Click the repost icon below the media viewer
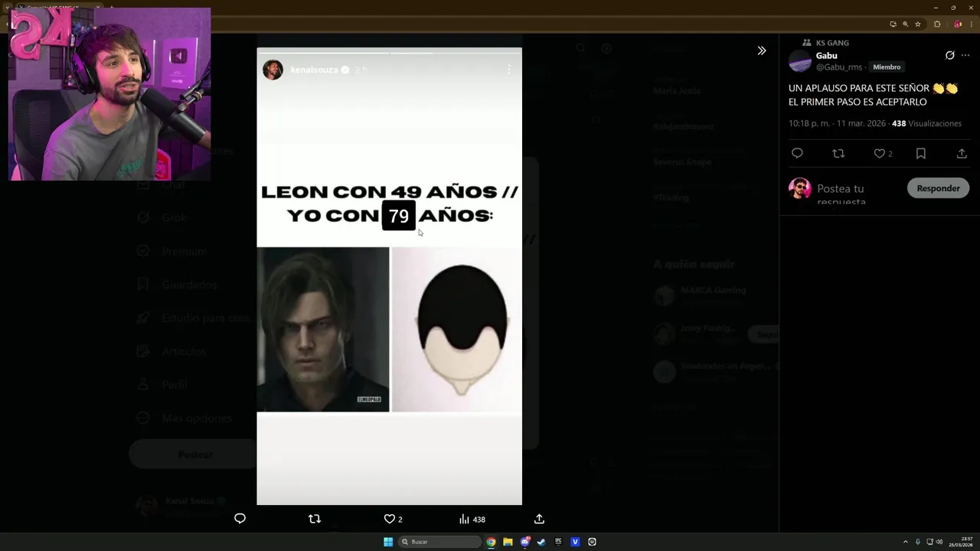The height and width of the screenshot is (551, 980). coord(314,519)
